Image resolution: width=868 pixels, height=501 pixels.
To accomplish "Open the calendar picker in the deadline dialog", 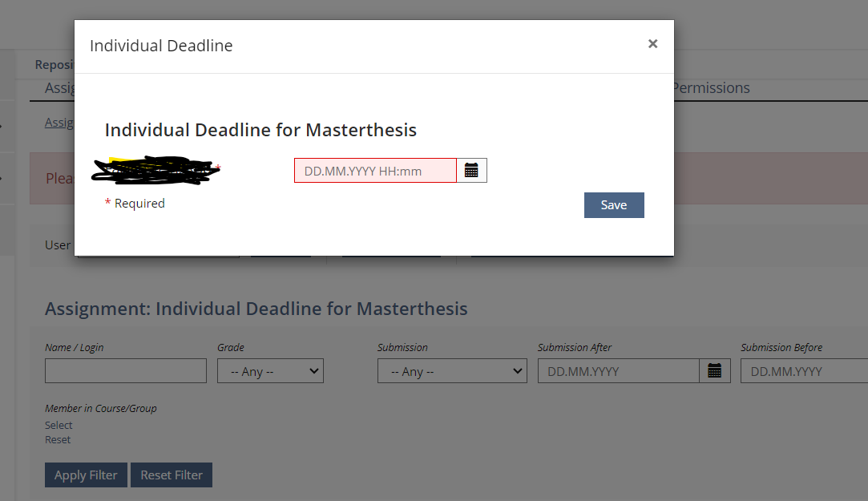I will 471,171.
